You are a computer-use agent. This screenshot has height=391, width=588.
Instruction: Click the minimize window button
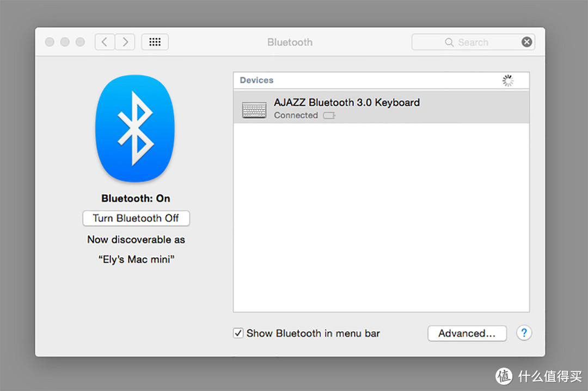[65, 42]
